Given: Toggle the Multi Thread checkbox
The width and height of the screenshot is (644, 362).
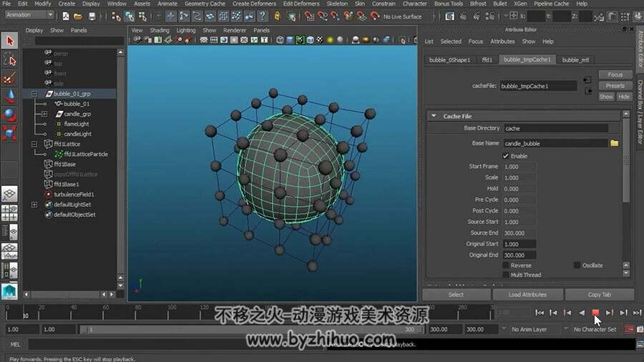Looking at the screenshot, I should coord(506,275).
